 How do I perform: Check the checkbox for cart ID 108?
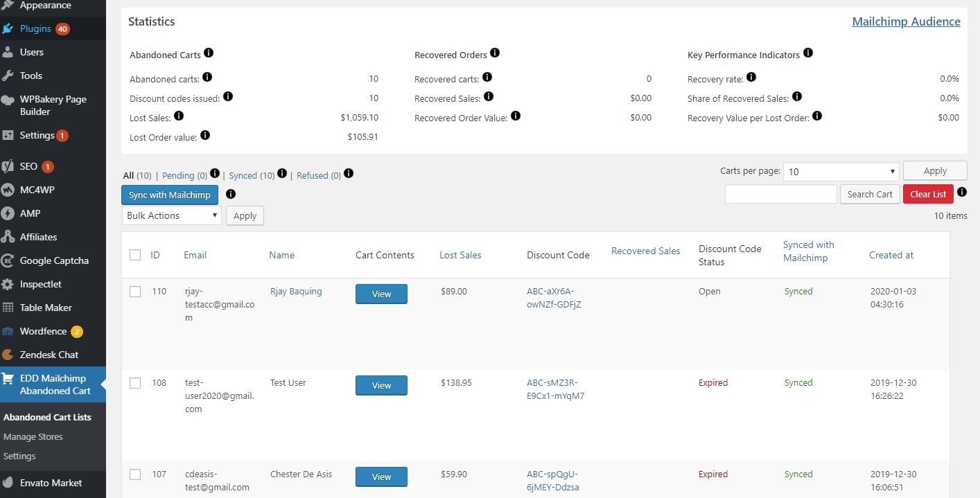135,383
